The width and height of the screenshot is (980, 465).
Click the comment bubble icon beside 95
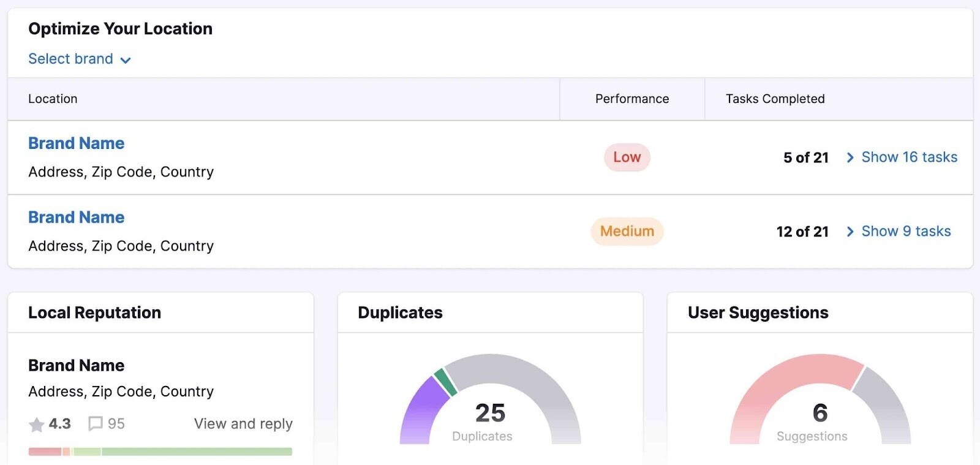pyautogui.click(x=96, y=424)
